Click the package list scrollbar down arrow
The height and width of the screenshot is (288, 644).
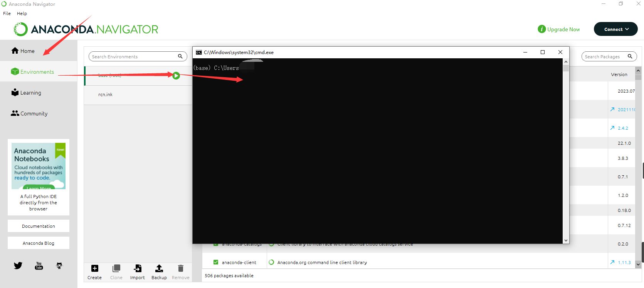(638, 264)
